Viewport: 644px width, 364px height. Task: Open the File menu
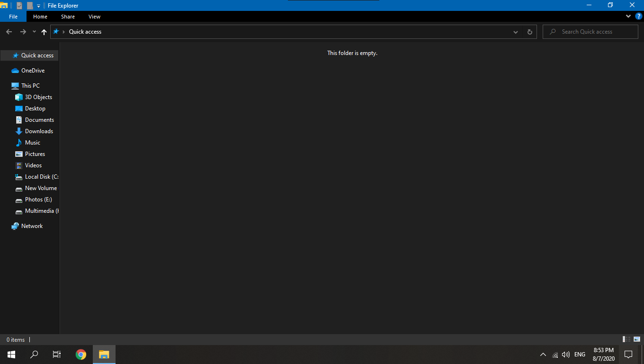pos(13,16)
